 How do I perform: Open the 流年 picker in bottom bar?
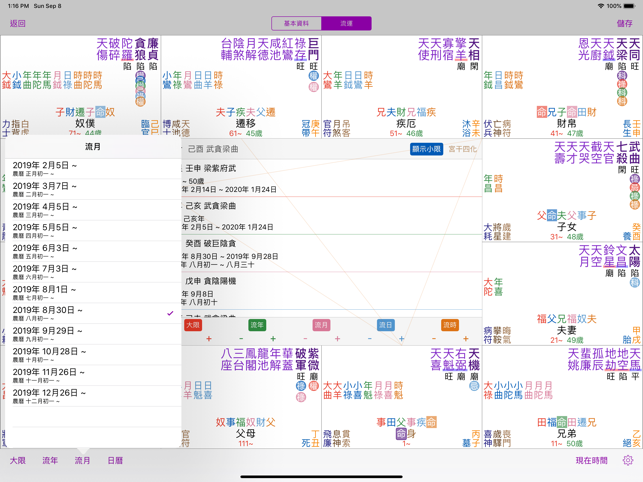(x=50, y=460)
